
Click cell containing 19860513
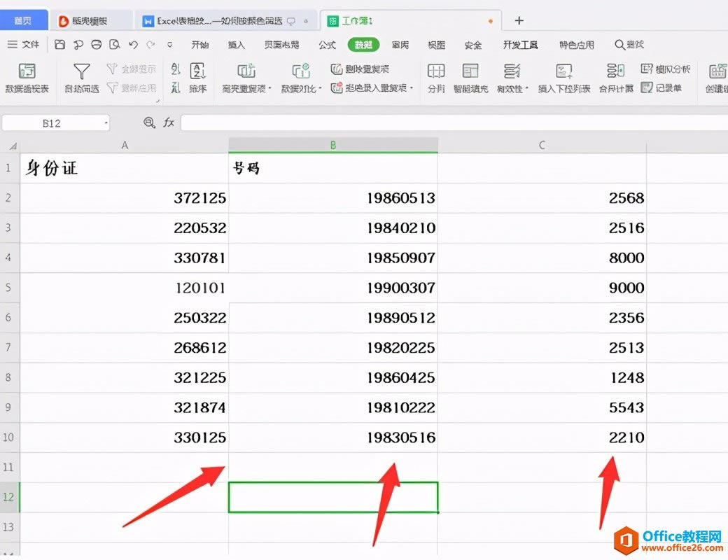pos(333,198)
